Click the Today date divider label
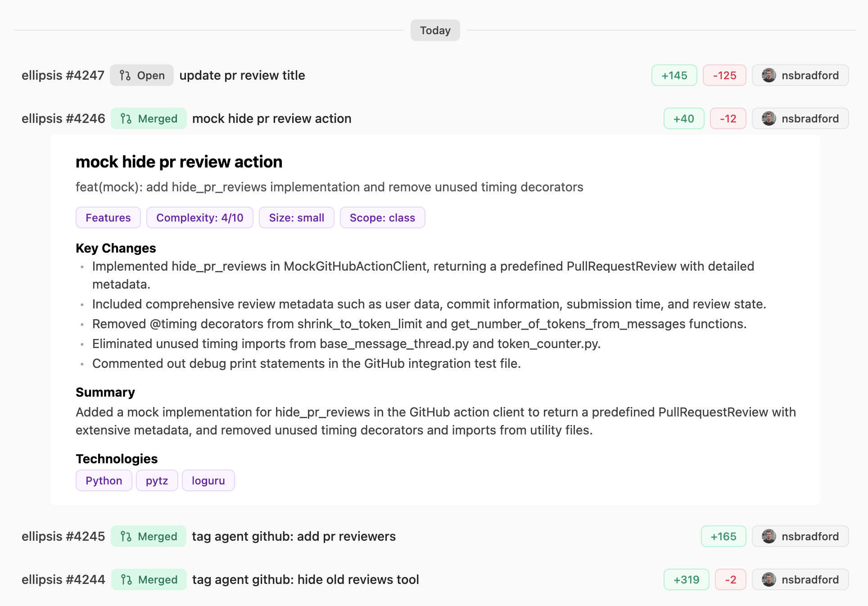The image size is (868, 606). pos(435,30)
